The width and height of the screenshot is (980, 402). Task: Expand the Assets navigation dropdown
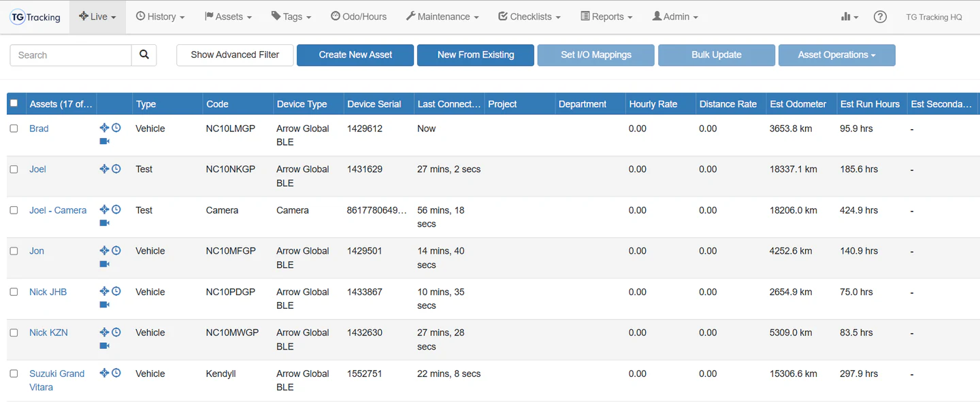click(228, 17)
